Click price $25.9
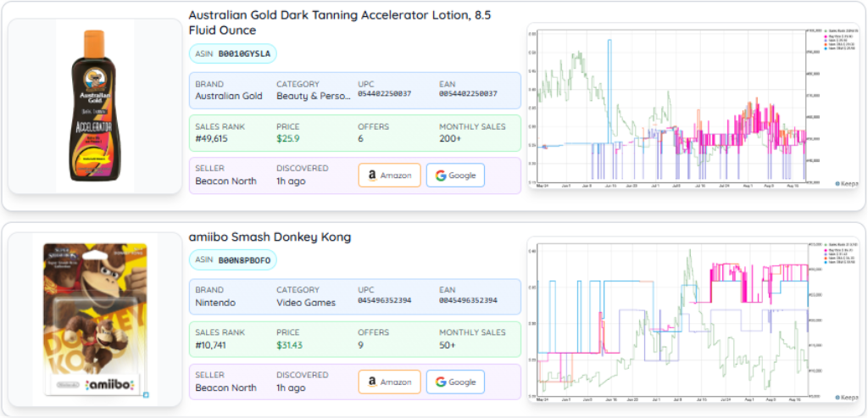Image resolution: width=868 pixels, height=418 pixels. click(288, 138)
